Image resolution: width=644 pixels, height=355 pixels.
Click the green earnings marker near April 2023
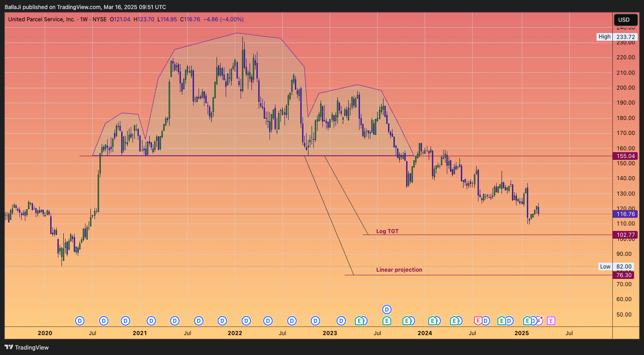(360, 321)
